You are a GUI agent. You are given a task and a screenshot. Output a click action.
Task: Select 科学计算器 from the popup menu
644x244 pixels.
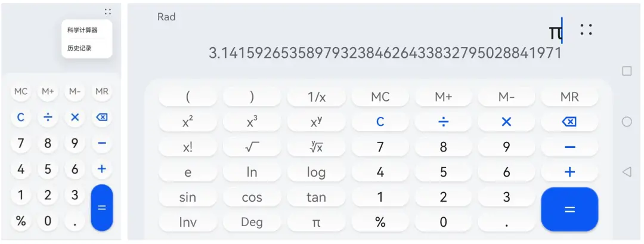tap(82, 30)
